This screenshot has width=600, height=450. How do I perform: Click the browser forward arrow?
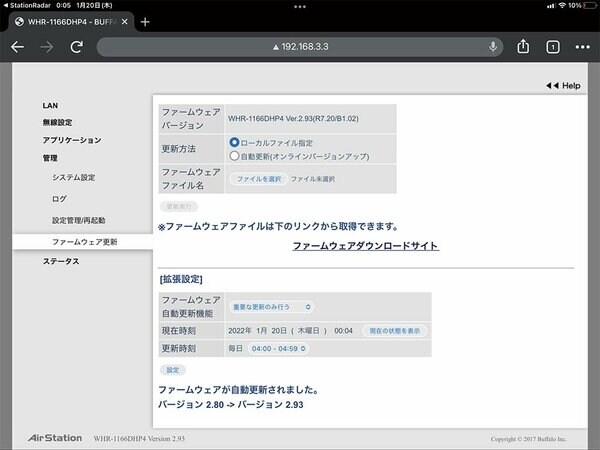[47, 47]
